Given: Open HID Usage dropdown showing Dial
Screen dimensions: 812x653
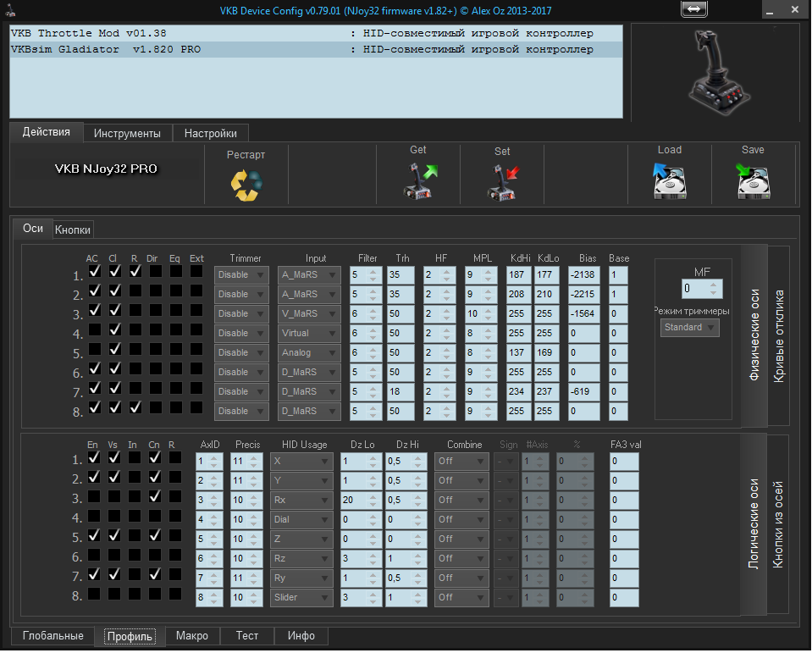Looking at the screenshot, I should point(301,519).
